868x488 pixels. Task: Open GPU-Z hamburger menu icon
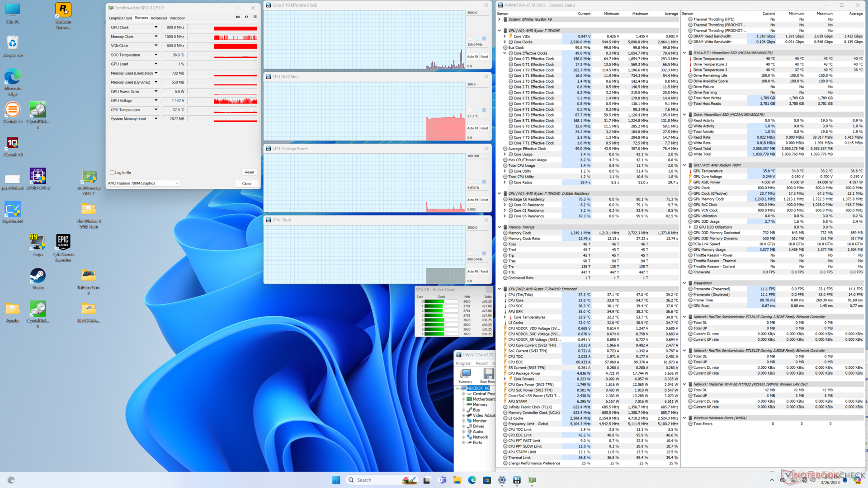click(x=255, y=17)
